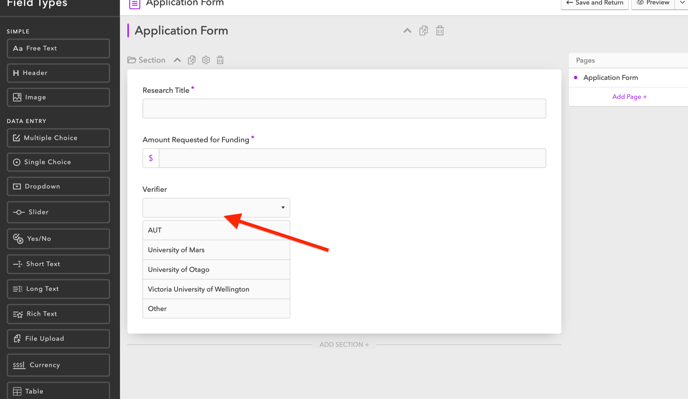Duplicate the Application Form page
The width and height of the screenshot is (688, 399).
tap(423, 31)
